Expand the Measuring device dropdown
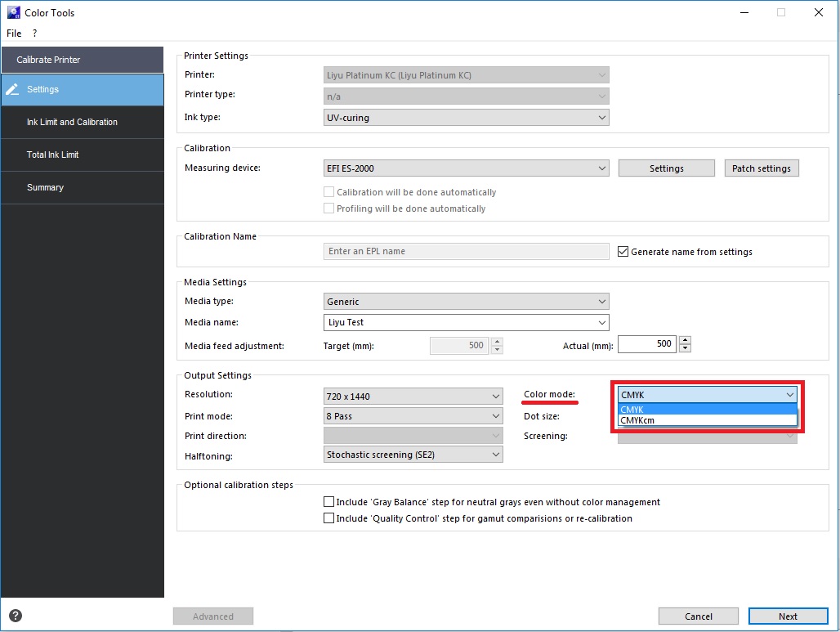Viewport: 840px width, 632px height. coord(467,168)
